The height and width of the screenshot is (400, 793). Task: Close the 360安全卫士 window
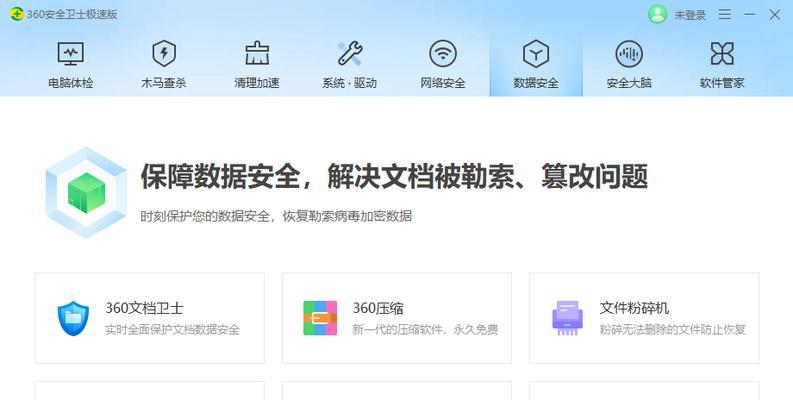point(775,14)
